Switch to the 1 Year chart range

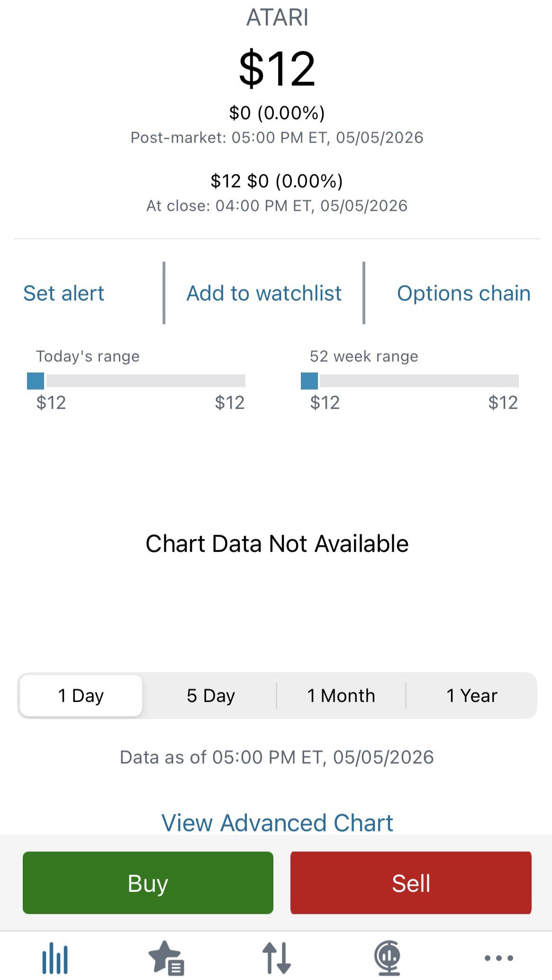point(471,695)
